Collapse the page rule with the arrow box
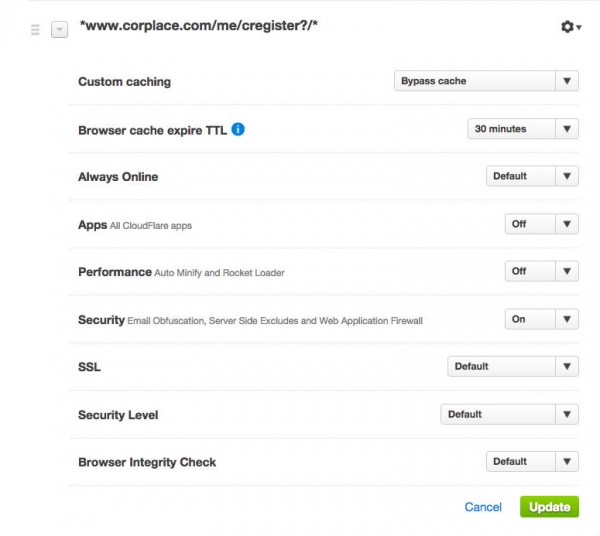The image size is (600, 536). coord(58,30)
